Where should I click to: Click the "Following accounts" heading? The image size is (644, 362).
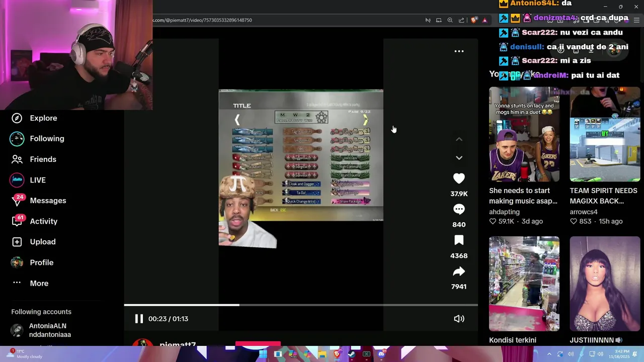[x=41, y=312]
